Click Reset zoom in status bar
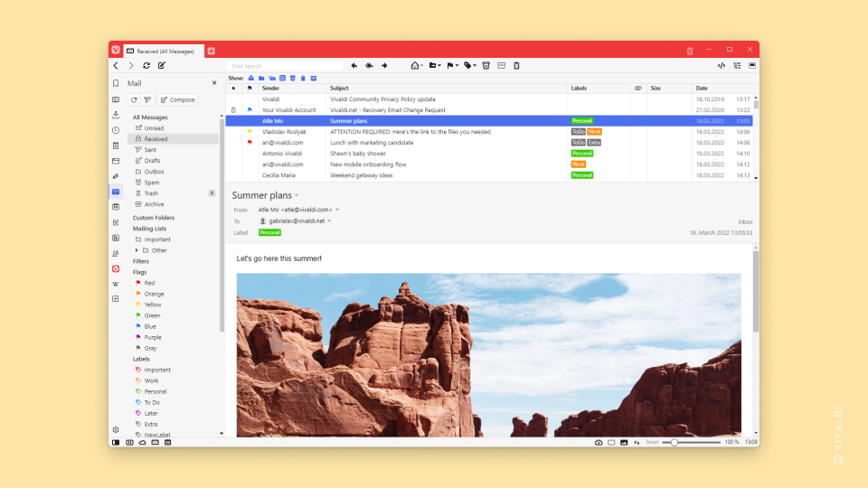Screen dimensions: 868x488 click(652, 443)
